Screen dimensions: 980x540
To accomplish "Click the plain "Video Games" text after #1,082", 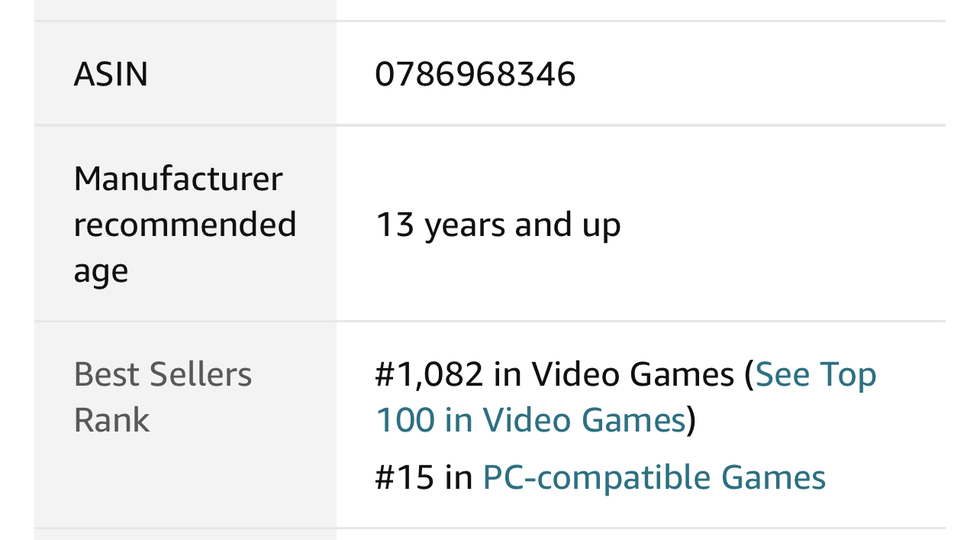I will coord(633,374).
